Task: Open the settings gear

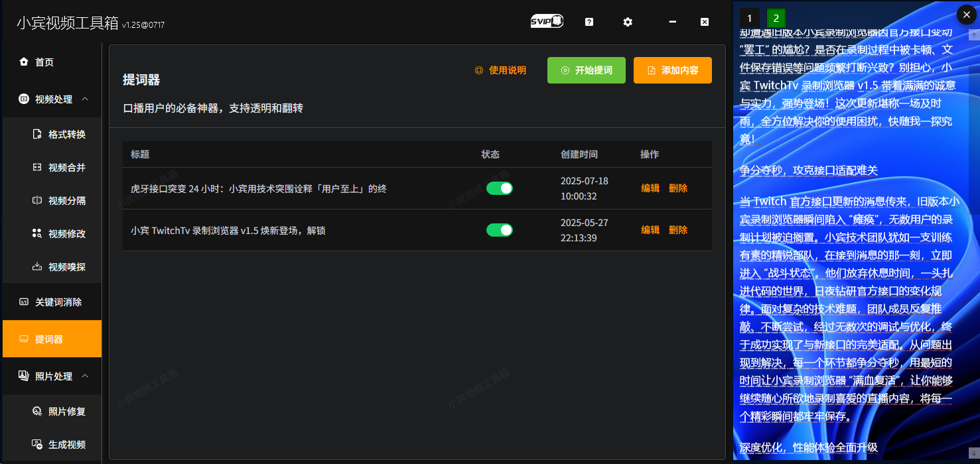Action: click(627, 22)
